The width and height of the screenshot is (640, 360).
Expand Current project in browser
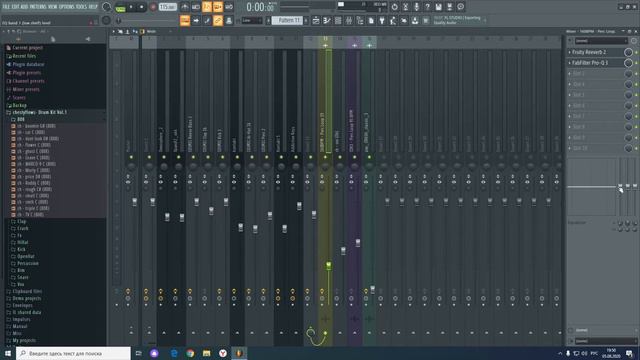point(27,48)
